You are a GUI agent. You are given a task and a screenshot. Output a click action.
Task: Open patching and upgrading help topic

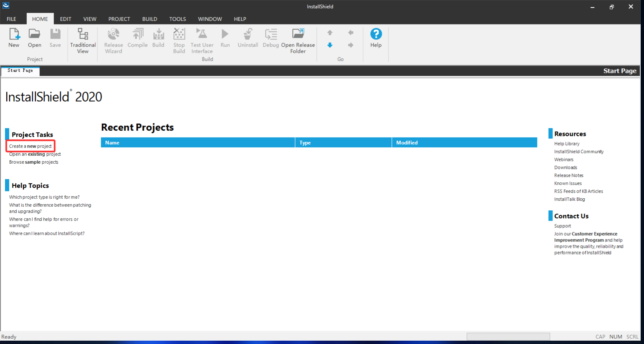[50, 208]
